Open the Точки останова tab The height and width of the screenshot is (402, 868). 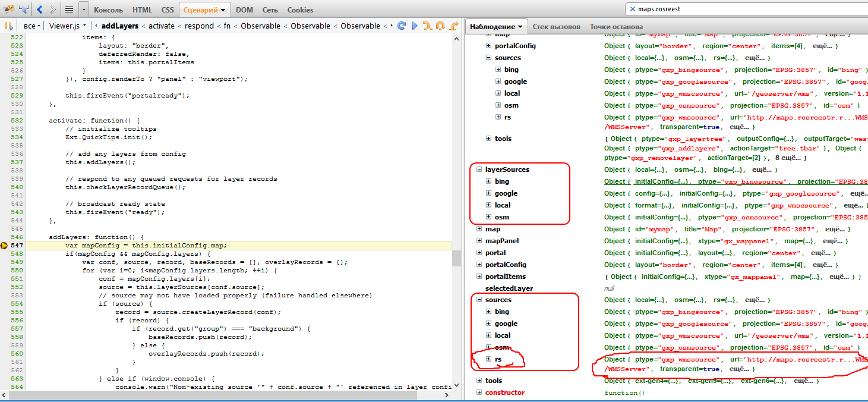click(x=616, y=27)
